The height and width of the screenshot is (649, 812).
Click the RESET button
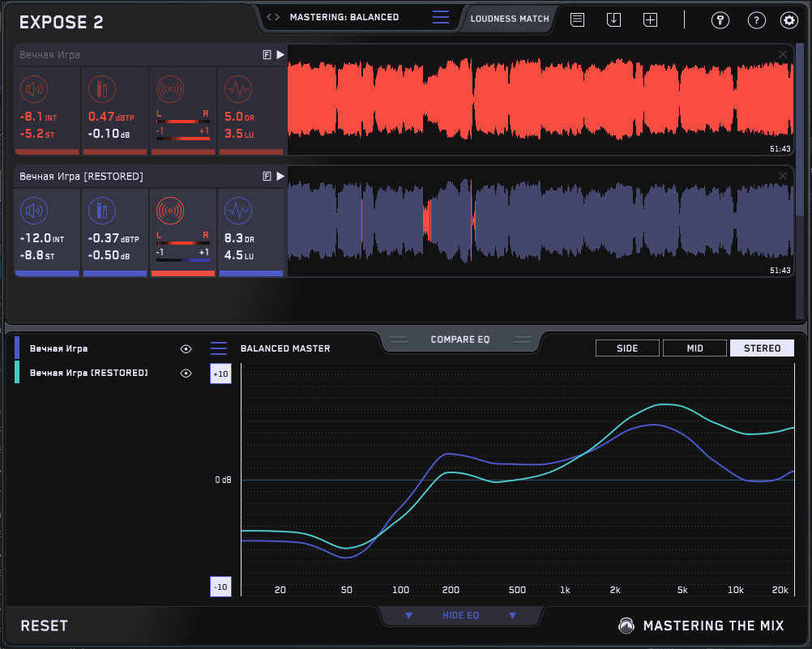click(x=44, y=626)
